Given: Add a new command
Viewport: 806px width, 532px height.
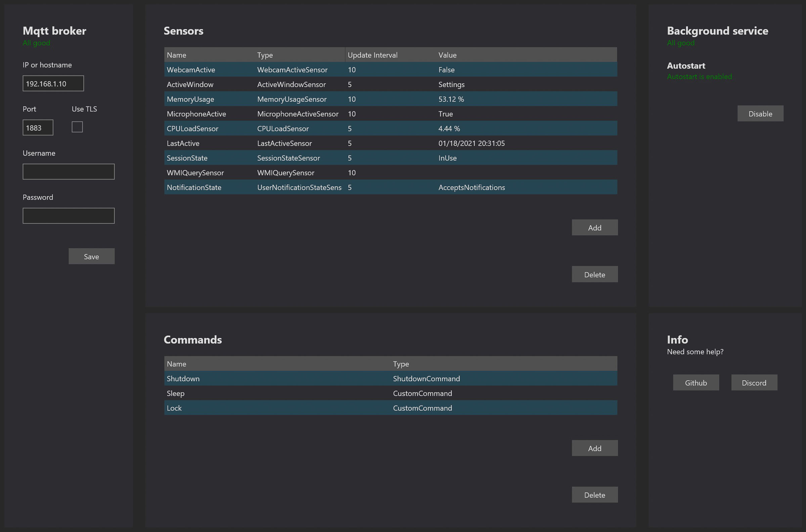Looking at the screenshot, I should click(x=594, y=448).
